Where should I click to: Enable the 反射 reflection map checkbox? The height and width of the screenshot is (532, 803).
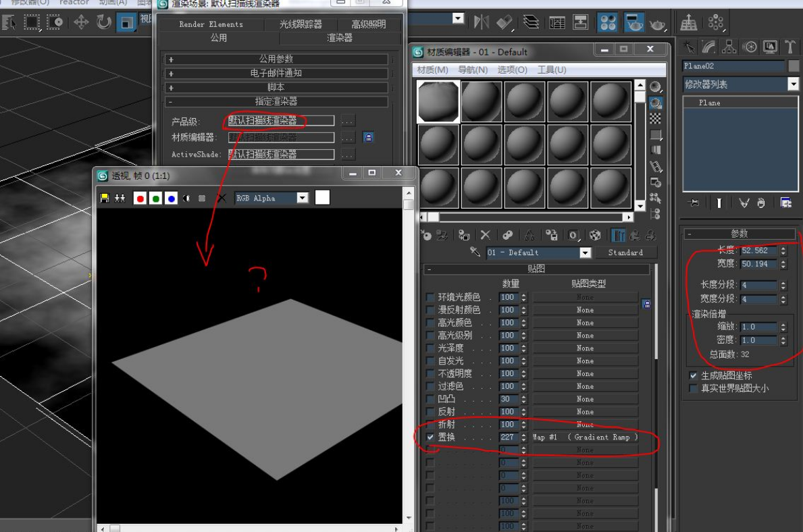point(430,412)
